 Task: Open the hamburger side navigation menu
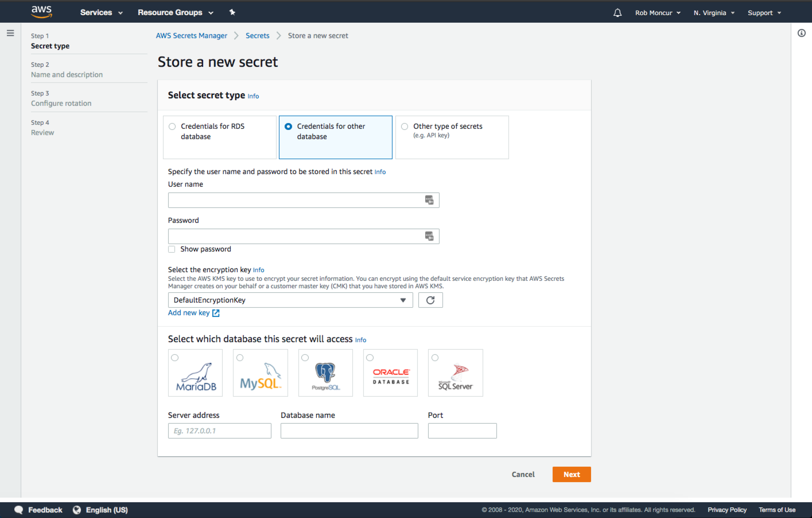point(10,33)
